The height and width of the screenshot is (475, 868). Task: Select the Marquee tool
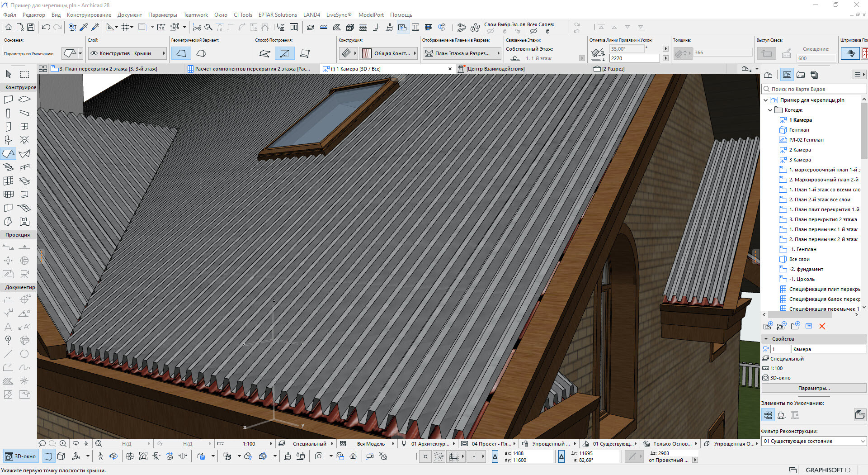(x=24, y=74)
